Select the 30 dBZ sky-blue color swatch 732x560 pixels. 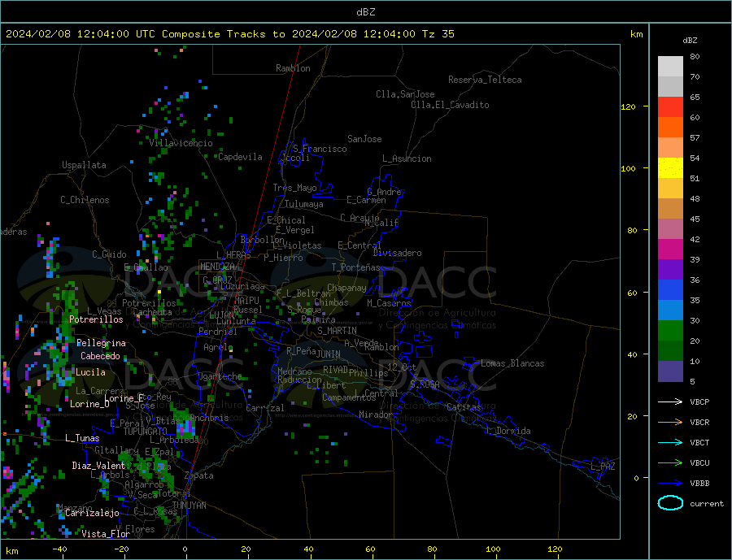(670, 310)
